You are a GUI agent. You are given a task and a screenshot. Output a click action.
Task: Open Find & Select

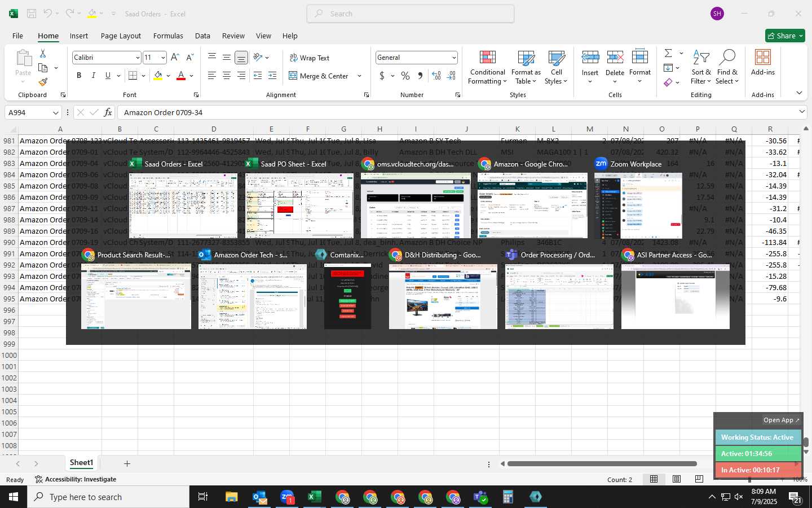pos(727,68)
